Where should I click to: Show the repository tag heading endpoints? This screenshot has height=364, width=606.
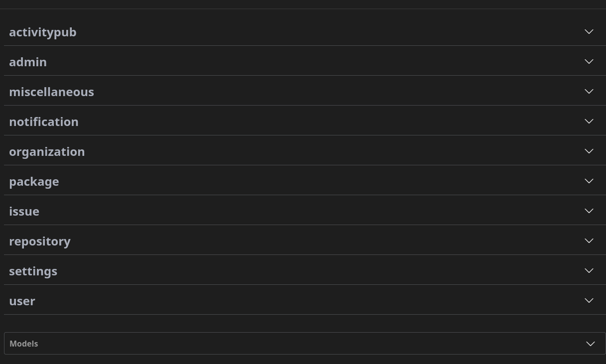[x=40, y=241]
